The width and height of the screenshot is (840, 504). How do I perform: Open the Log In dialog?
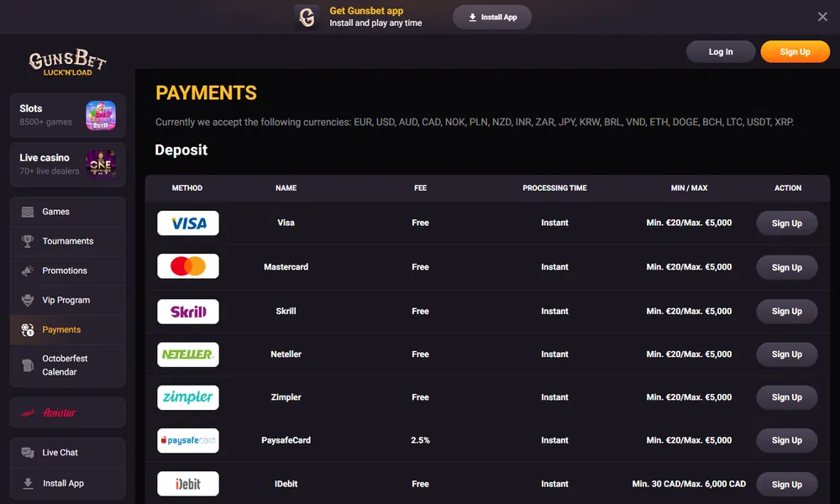pos(721,52)
